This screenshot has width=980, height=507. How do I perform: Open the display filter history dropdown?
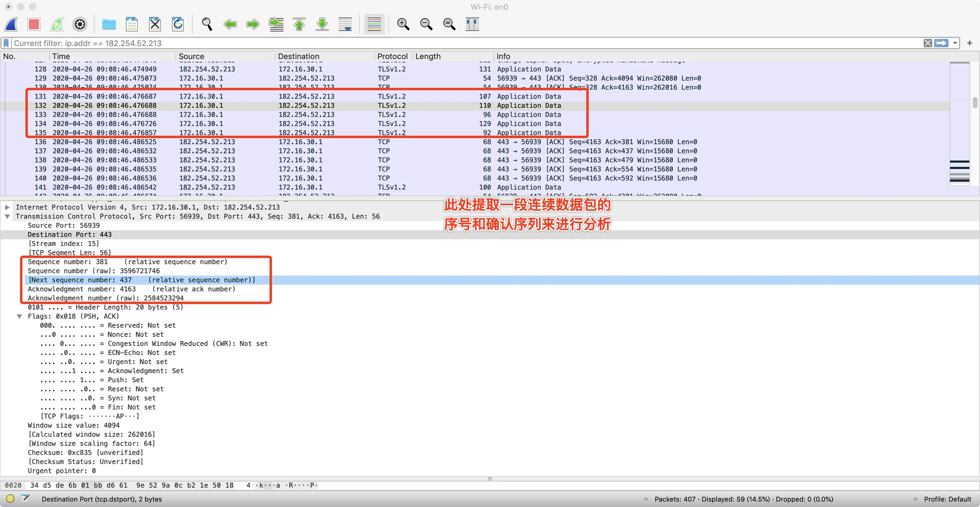tap(955, 43)
